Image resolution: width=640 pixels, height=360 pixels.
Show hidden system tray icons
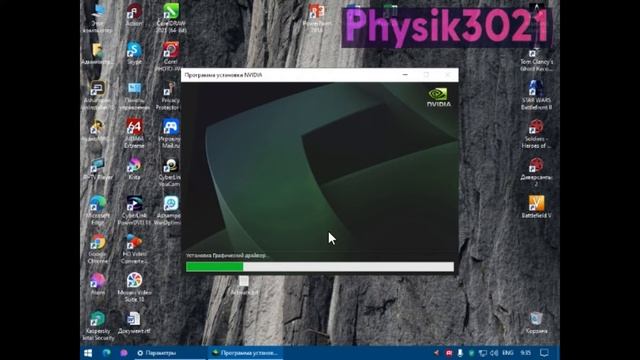(436, 353)
